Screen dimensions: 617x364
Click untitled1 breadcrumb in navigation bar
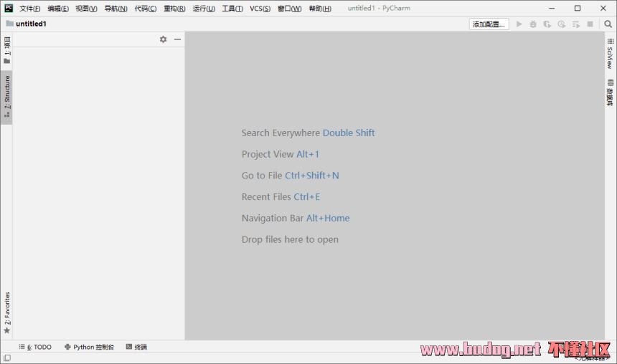27,24
